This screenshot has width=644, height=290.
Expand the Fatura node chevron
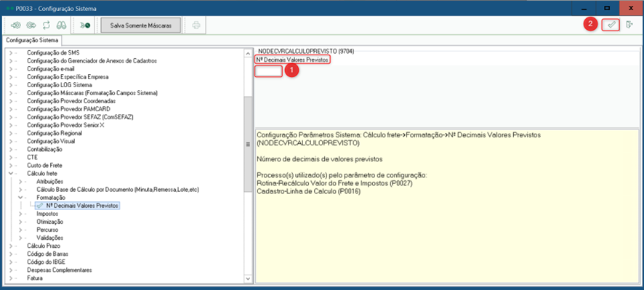pyautogui.click(x=11, y=278)
